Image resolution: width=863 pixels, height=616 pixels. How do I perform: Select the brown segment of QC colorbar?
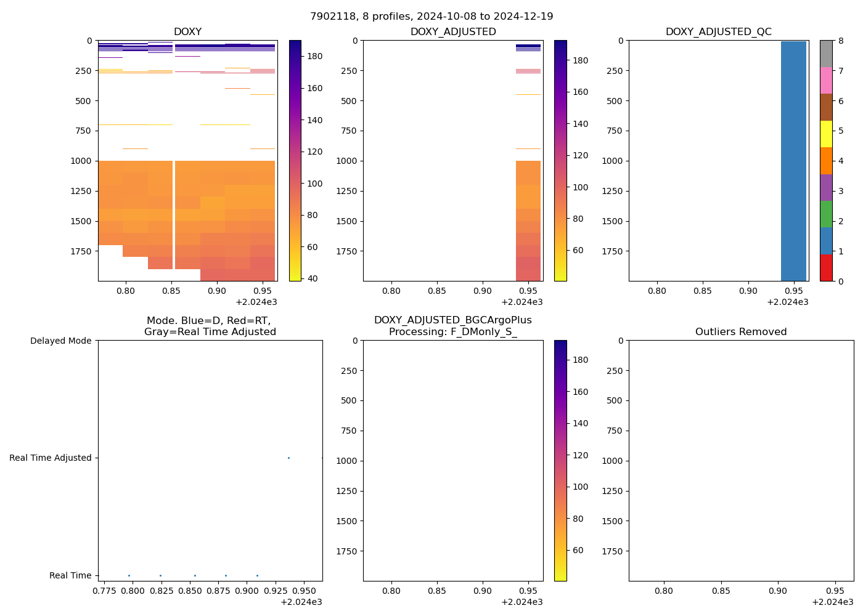826,107
